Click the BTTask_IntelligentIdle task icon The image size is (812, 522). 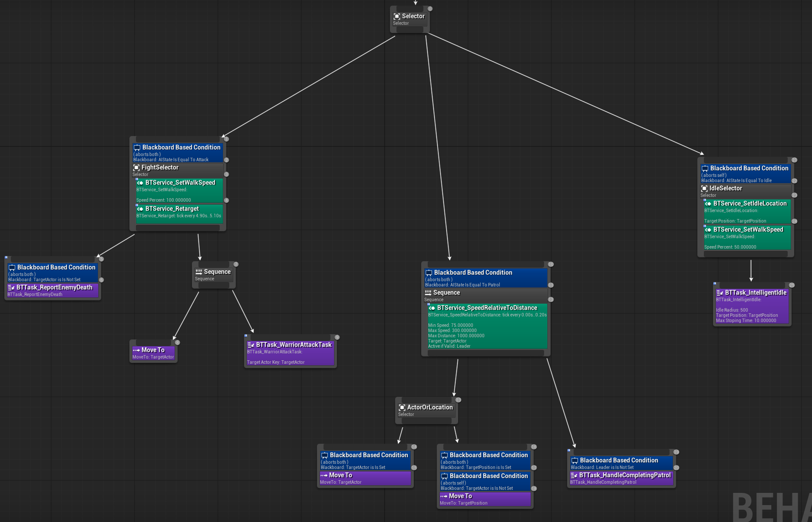click(x=720, y=293)
